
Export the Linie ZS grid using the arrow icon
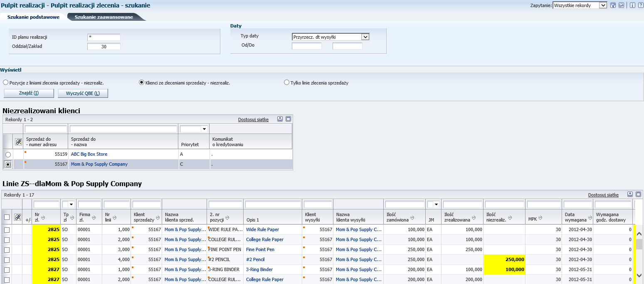pos(630,194)
